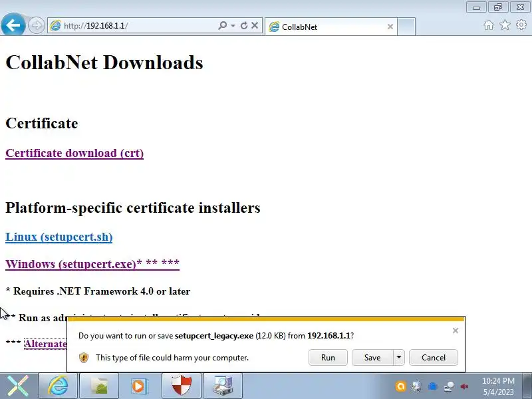The width and height of the screenshot is (532, 399).
Task: Click the search magnifier in address bar
Action: click(x=222, y=25)
